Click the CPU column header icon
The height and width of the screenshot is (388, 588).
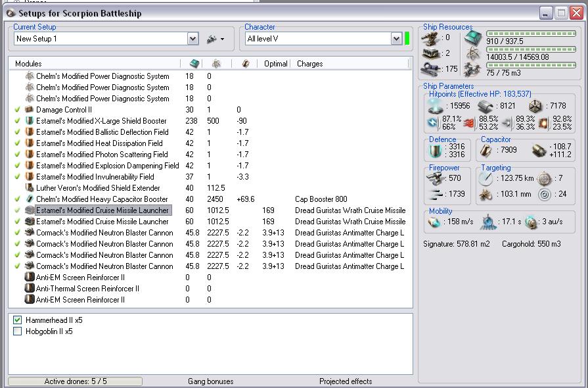tap(194, 63)
